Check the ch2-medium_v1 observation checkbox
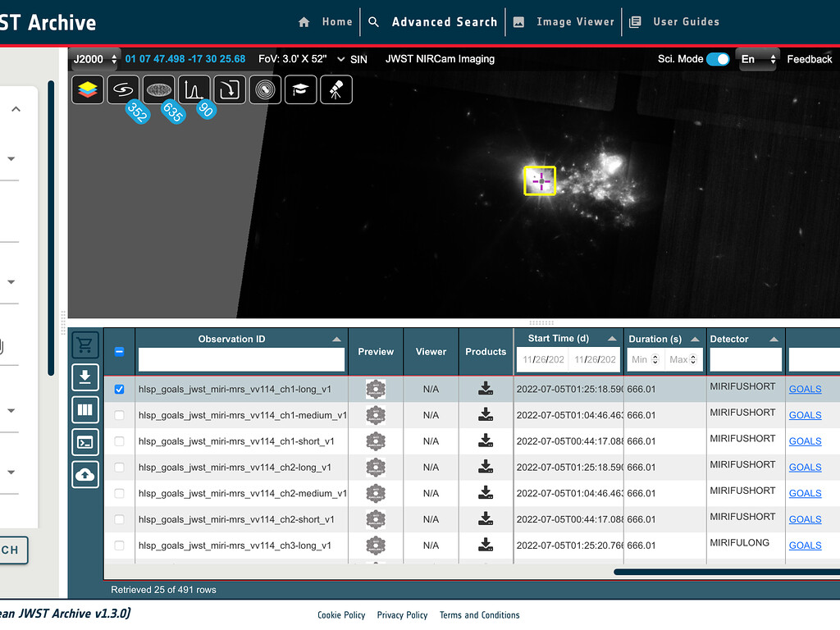Image resolution: width=840 pixels, height=630 pixels. pos(120,494)
